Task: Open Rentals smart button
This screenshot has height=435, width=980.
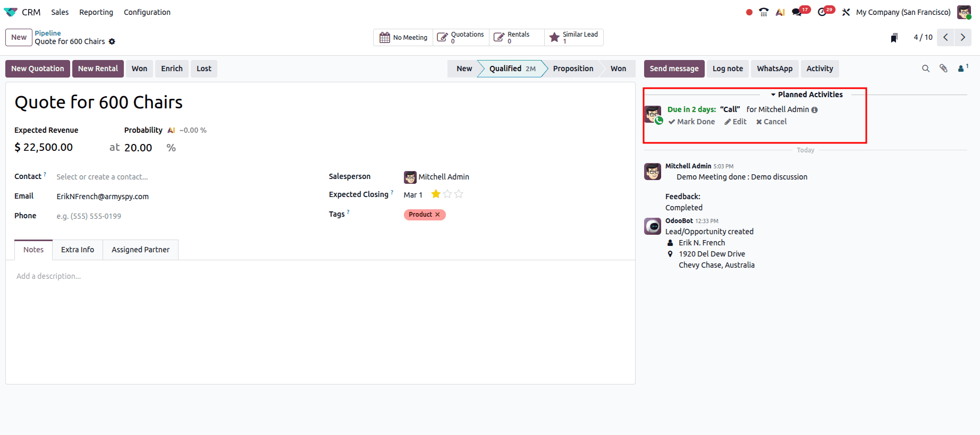Action: [x=517, y=37]
